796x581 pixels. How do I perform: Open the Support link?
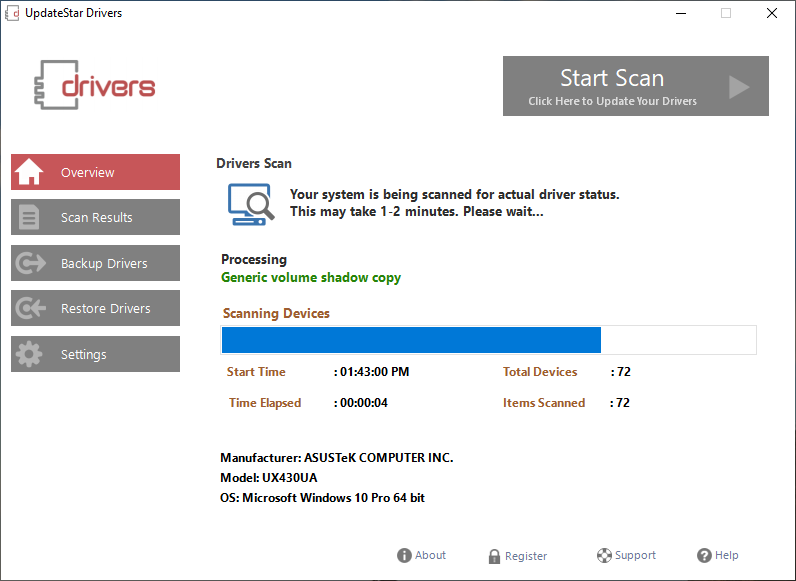click(x=635, y=556)
